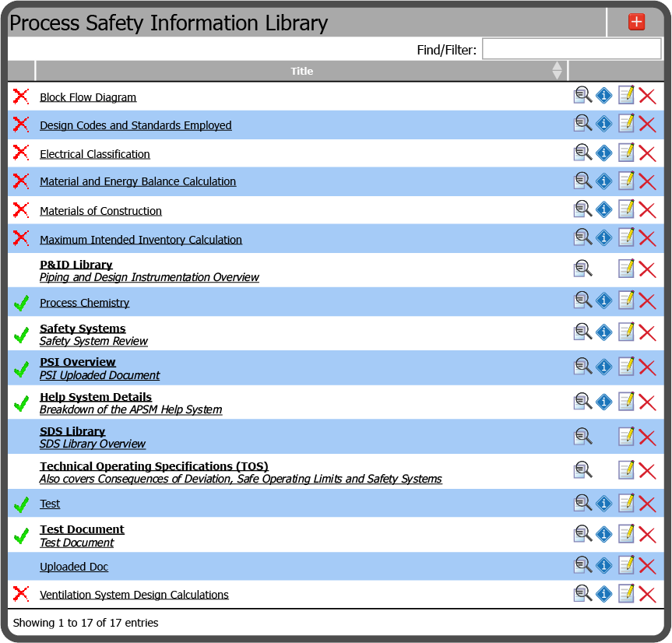The image size is (672, 643).
Task: Click the view icon for P&ID Library
Action: click(582, 269)
